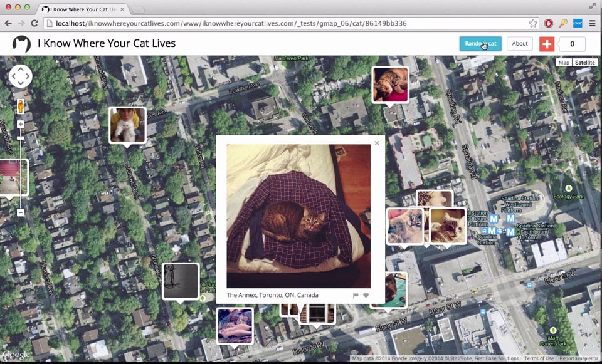
Task: Switch to Map view
Action: point(564,63)
